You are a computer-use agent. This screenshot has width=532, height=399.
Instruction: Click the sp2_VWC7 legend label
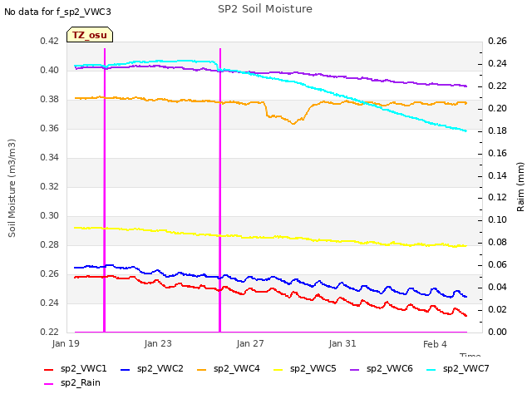[465, 368]
